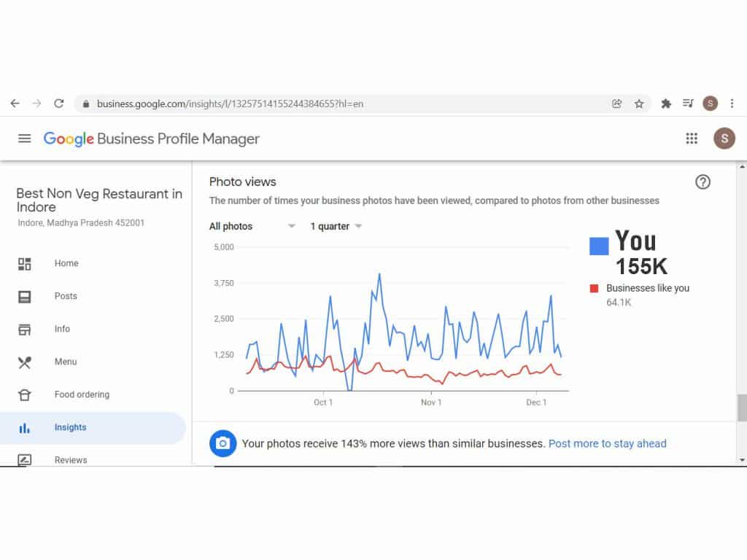Open the hamburger main menu

(x=25, y=139)
